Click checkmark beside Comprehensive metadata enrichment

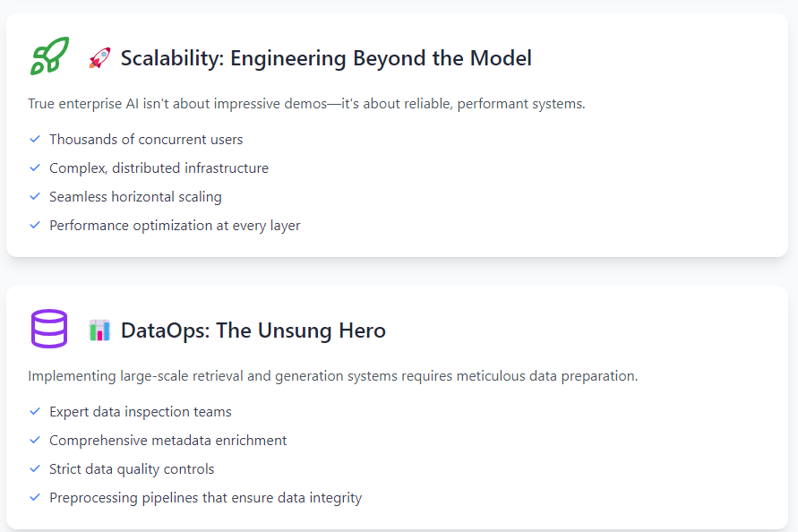click(x=35, y=440)
